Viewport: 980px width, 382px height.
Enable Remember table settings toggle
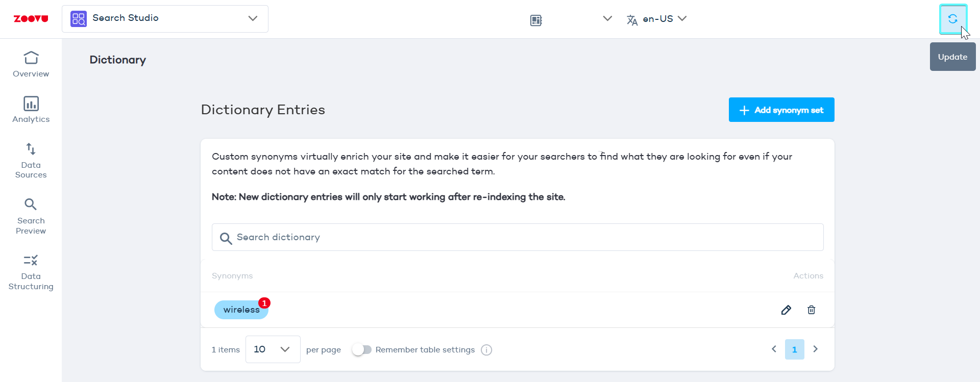click(362, 350)
